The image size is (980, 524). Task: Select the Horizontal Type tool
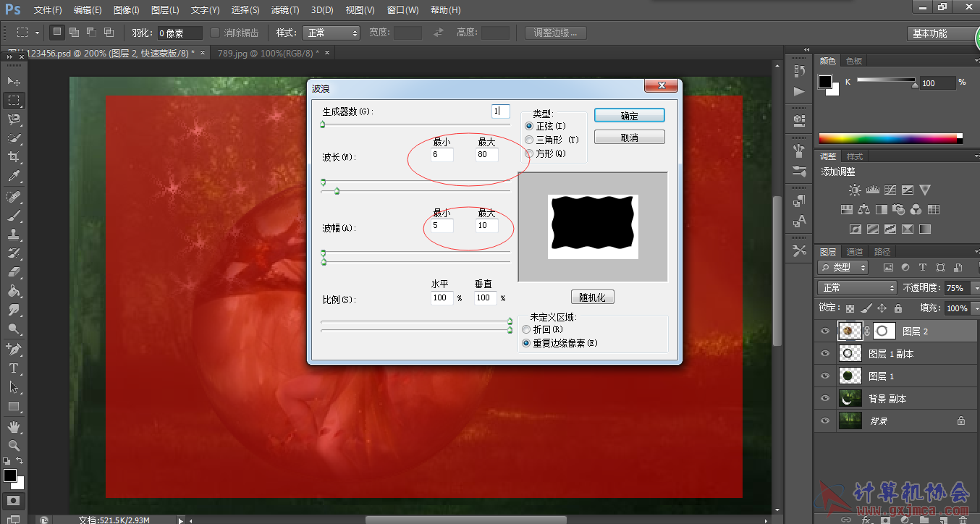click(14, 368)
